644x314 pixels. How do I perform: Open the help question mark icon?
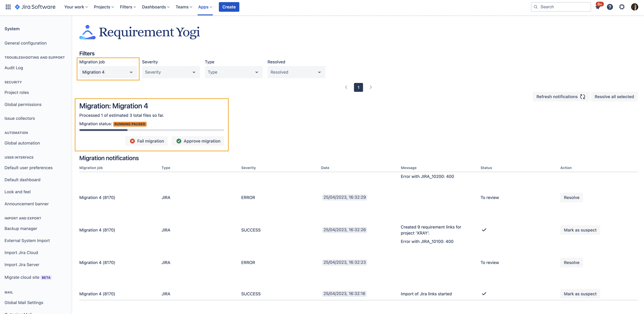(x=610, y=7)
